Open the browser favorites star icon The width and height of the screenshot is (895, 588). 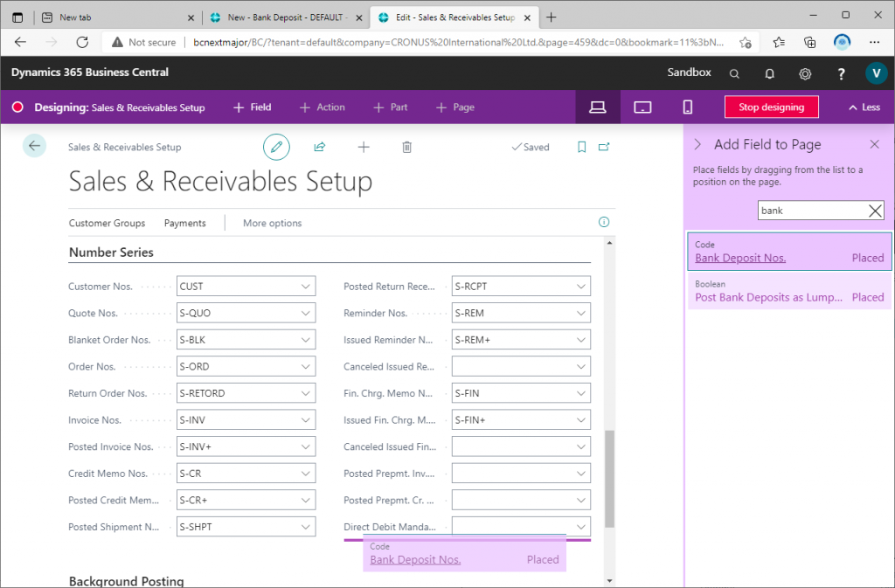(x=779, y=42)
